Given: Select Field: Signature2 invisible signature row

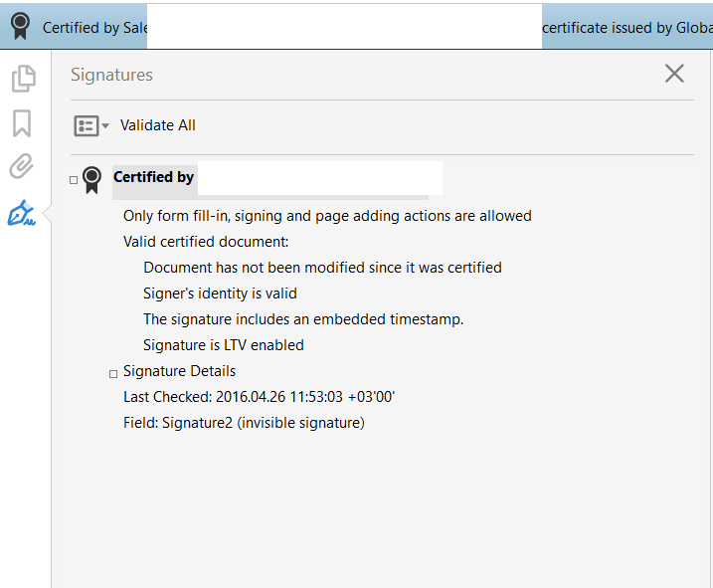Looking at the screenshot, I should pyautogui.click(x=244, y=423).
